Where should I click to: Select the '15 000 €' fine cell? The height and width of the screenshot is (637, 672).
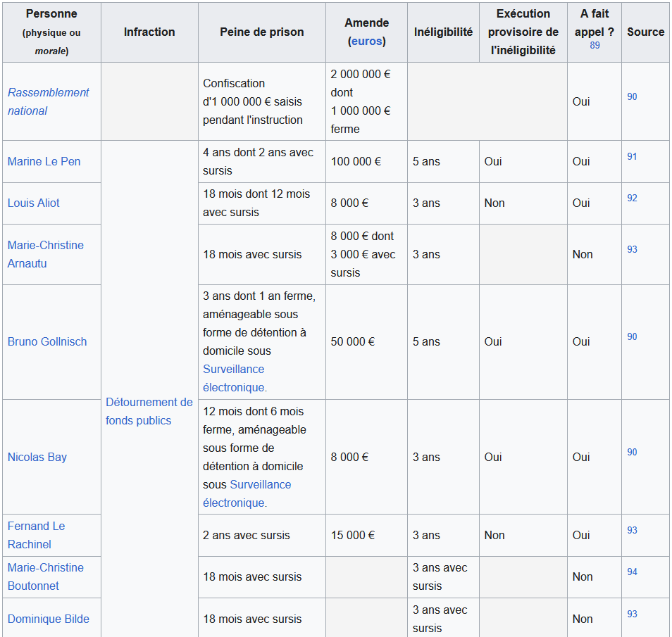(x=366, y=535)
